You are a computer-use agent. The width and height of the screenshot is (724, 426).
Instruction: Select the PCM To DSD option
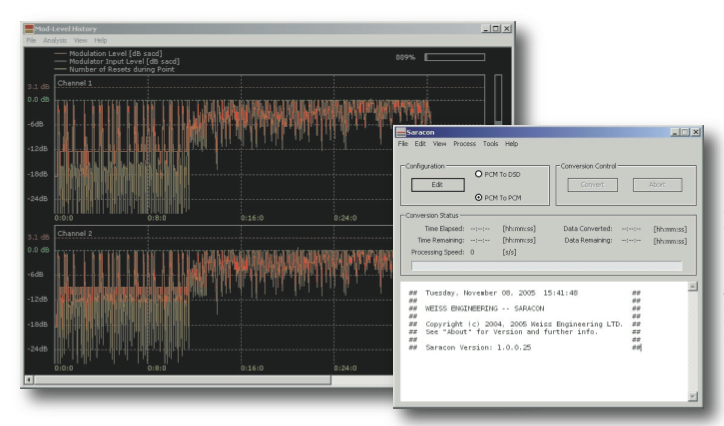click(479, 174)
